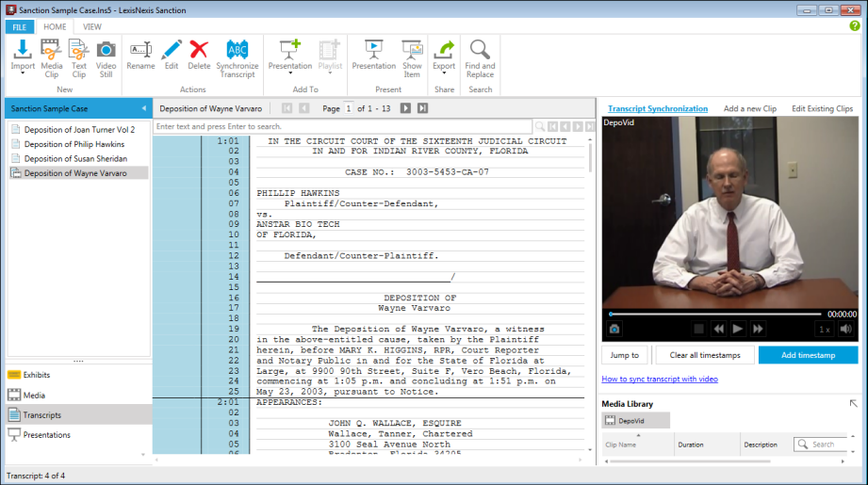Screen dimensions: 868x485
Task: Play the DepoVid video
Action: point(737,329)
